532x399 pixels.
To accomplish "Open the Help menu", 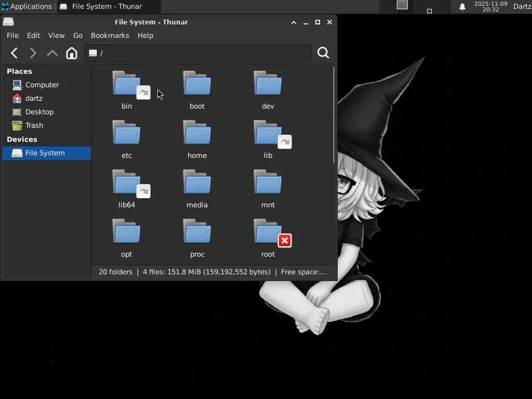I will tap(145, 36).
